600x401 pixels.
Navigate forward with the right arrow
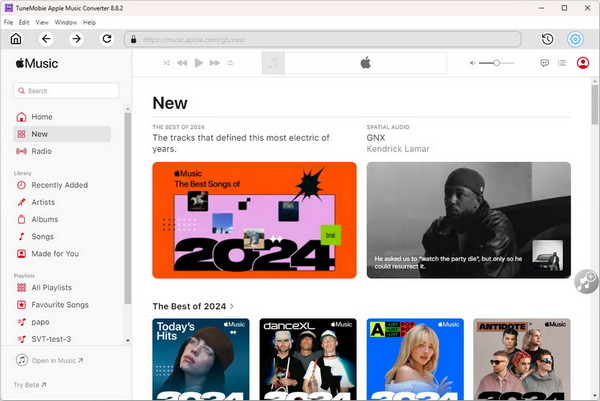pyautogui.click(x=77, y=39)
